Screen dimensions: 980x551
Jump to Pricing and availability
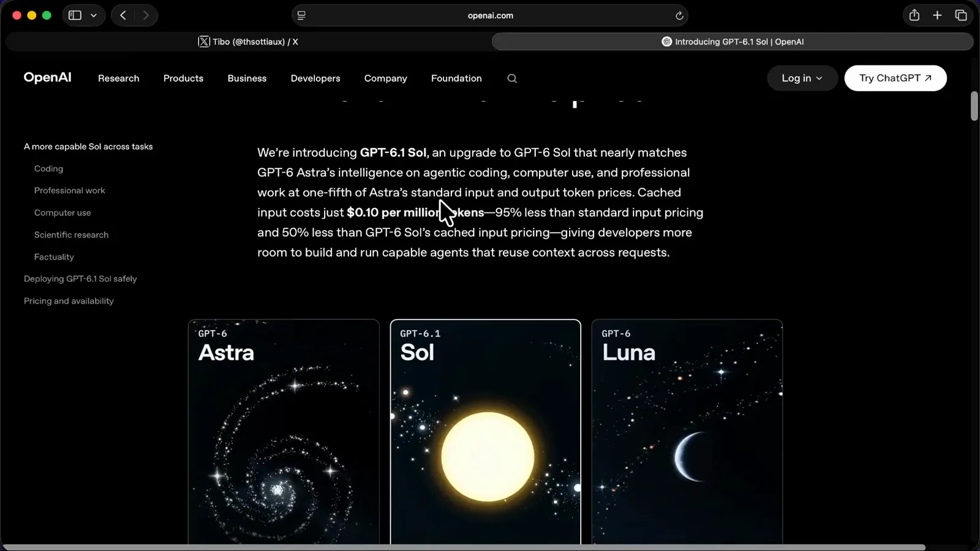tap(69, 301)
